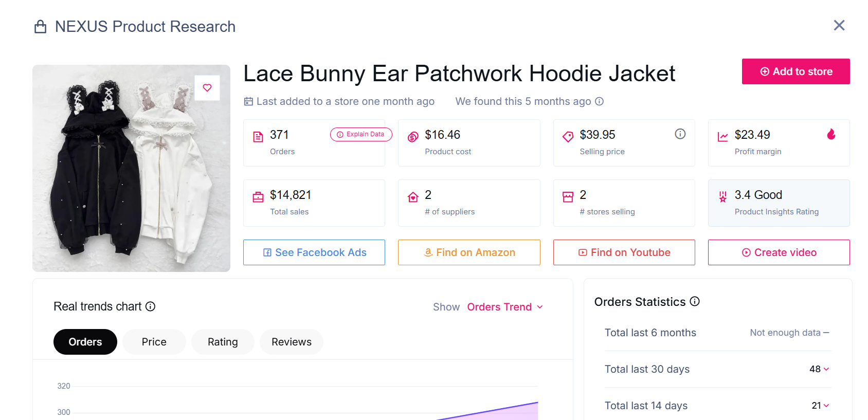Select the Orders chart tab
This screenshot has height=420, width=868.
[85, 342]
